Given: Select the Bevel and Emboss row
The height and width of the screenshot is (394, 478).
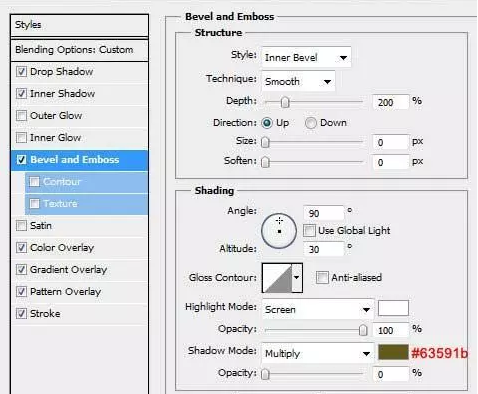Looking at the screenshot, I should coord(79,160).
